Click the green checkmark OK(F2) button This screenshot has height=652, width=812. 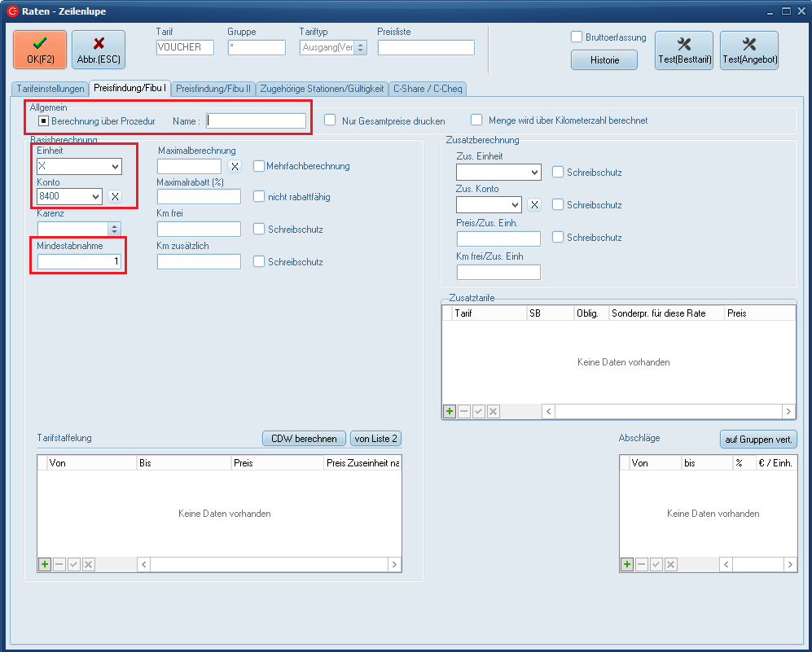[40, 50]
